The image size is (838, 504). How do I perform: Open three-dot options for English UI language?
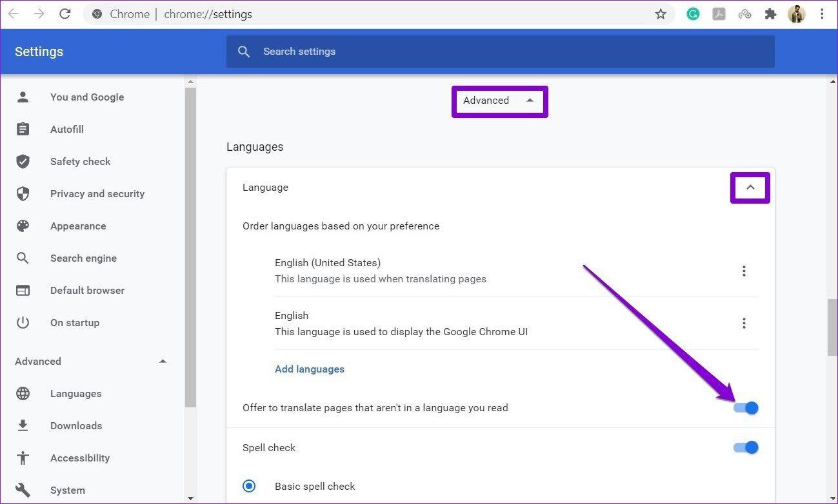(x=744, y=324)
